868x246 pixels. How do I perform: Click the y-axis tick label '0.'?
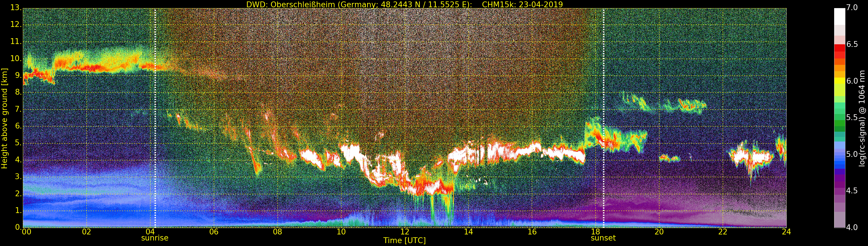coord(18,227)
